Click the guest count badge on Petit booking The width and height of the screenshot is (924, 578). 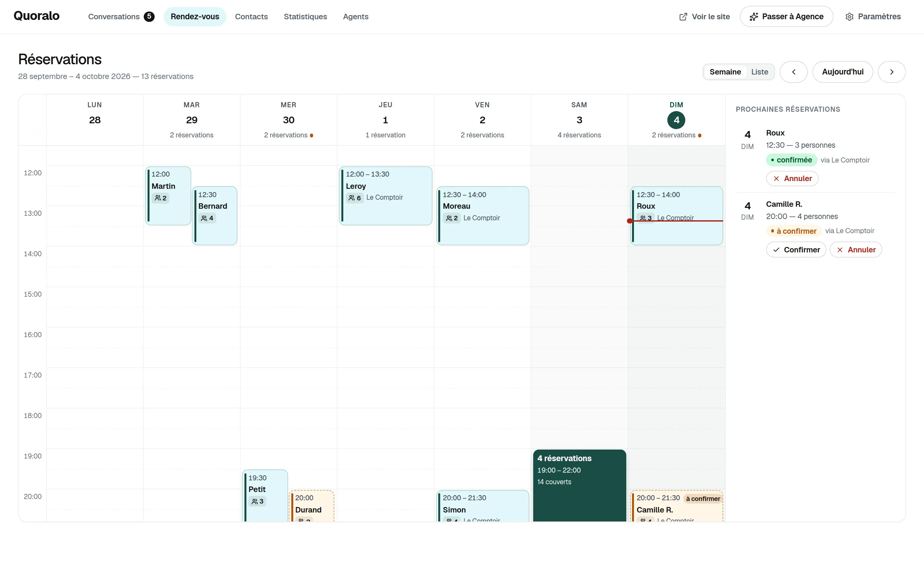257,501
